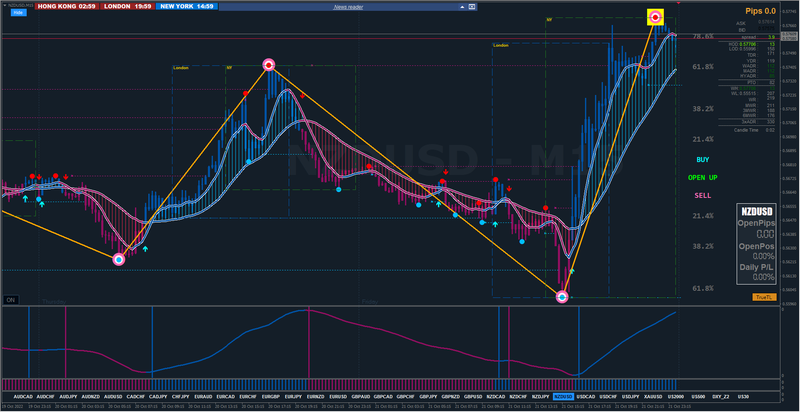Switch chart to NZDCAD symbol

pyautogui.click(x=496, y=397)
